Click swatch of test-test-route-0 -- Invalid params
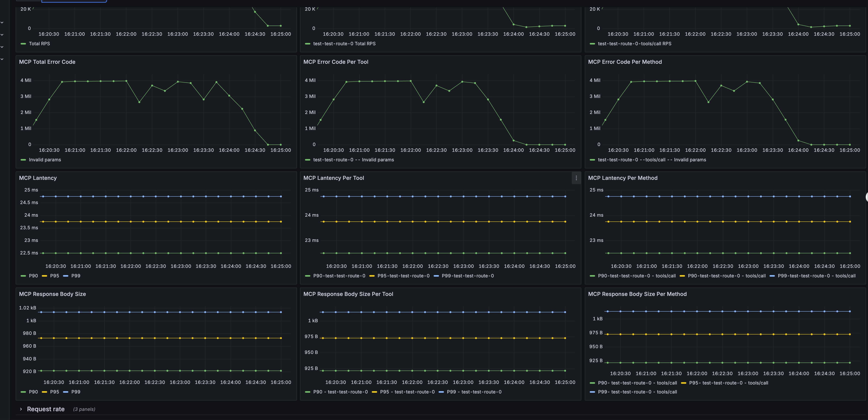This screenshot has height=420, width=868. (x=307, y=160)
